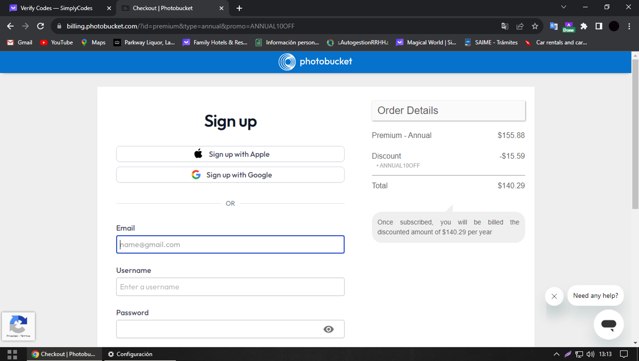Go forward in browser history
639x361 pixels.
point(25,26)
